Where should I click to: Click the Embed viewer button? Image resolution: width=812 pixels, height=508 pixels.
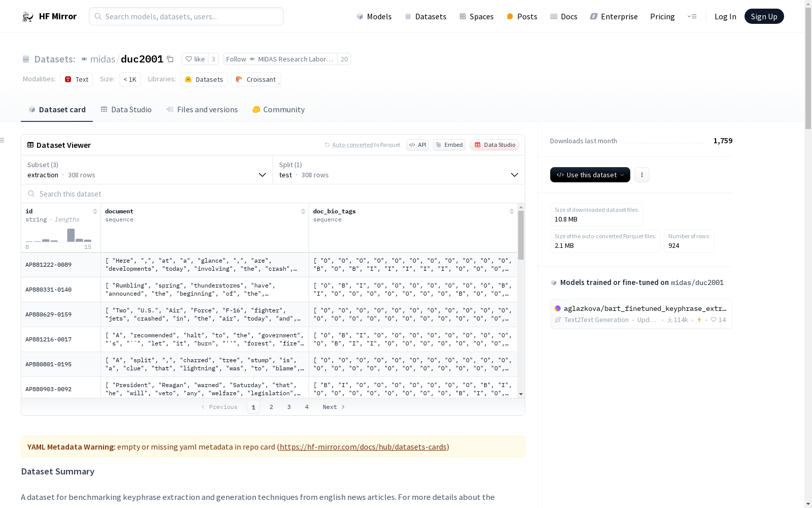[449, 145]
